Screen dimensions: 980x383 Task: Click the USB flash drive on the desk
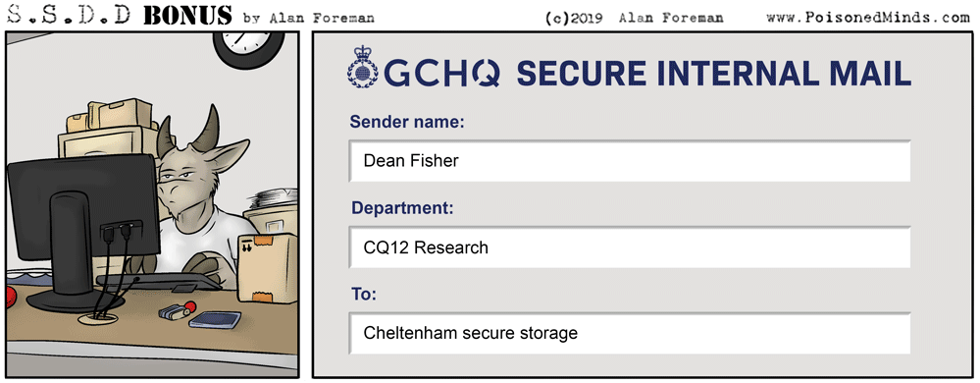(x=178, y=309)
